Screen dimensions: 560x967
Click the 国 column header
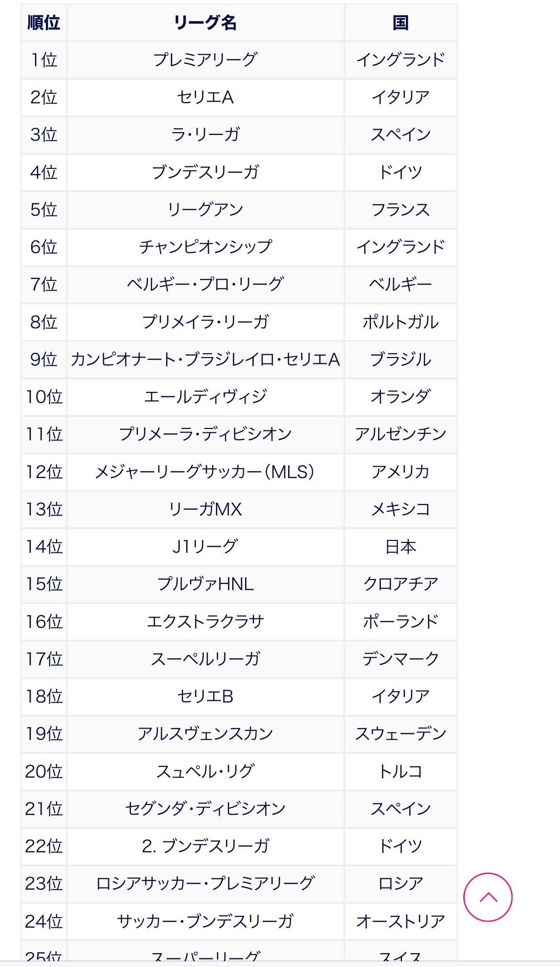[x=401, y=22]
